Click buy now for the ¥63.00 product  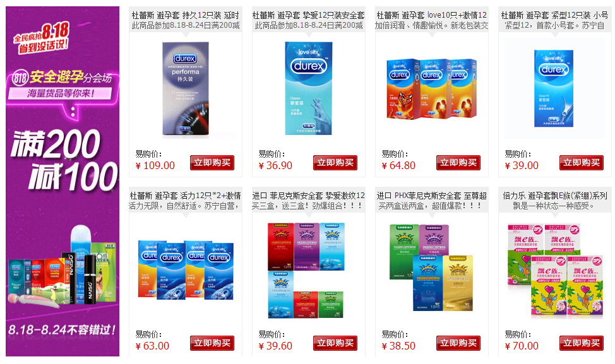[212, 343]
